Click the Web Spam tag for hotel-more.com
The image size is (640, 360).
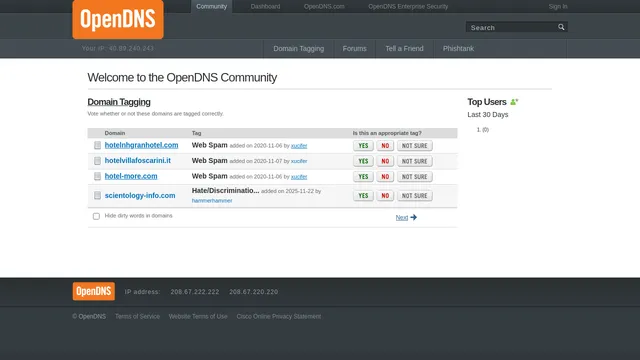click(209, 176)
